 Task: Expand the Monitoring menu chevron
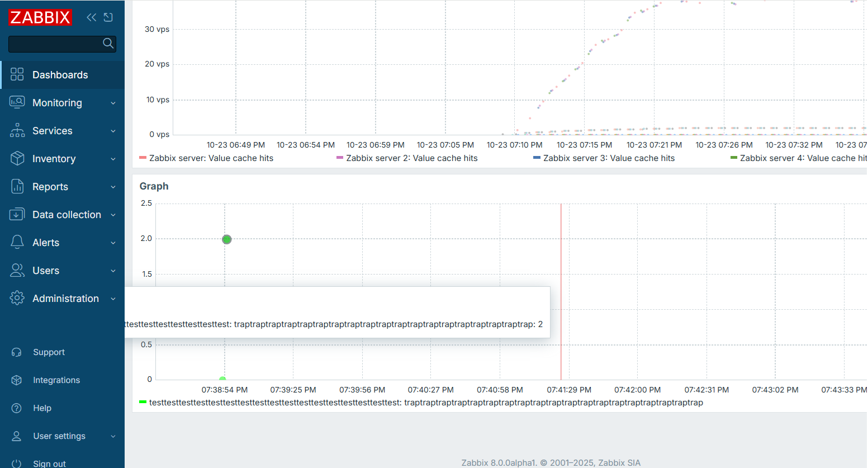[113, 103]
